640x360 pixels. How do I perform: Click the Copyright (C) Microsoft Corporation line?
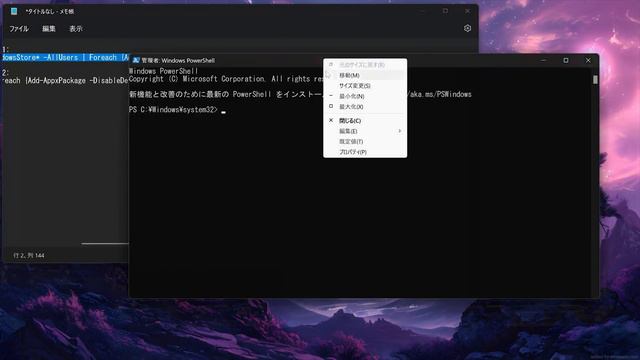(227, 79)
